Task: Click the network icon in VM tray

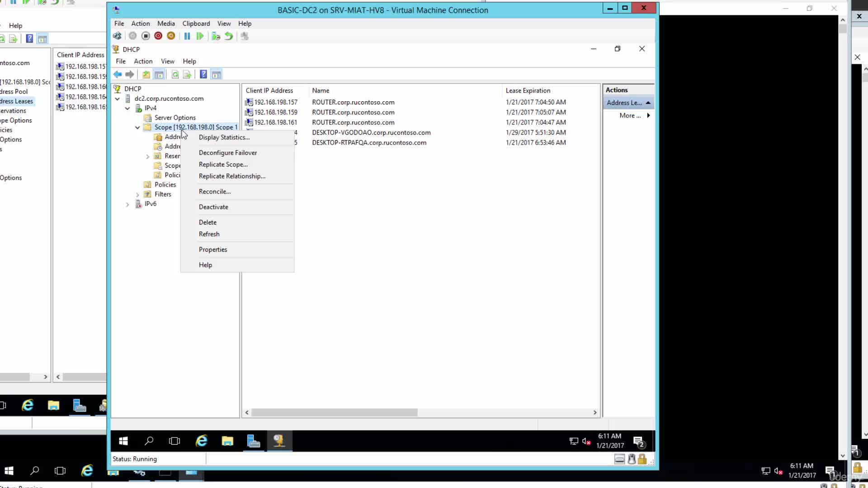Action: [x=574, y=441]
